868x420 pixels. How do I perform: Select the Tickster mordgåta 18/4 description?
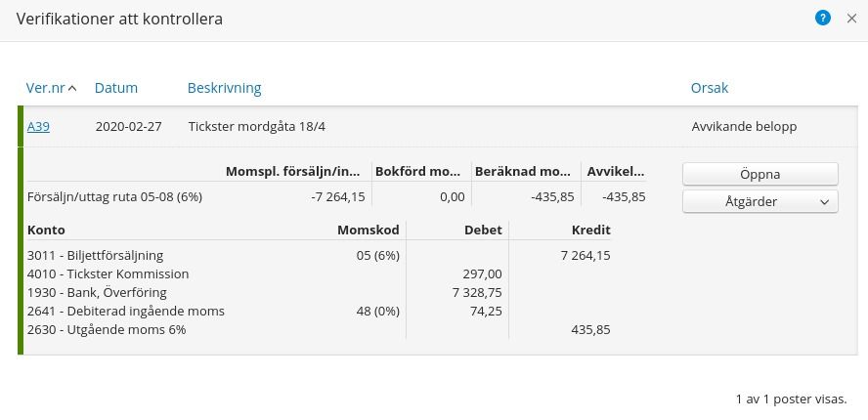coord(256,126)
